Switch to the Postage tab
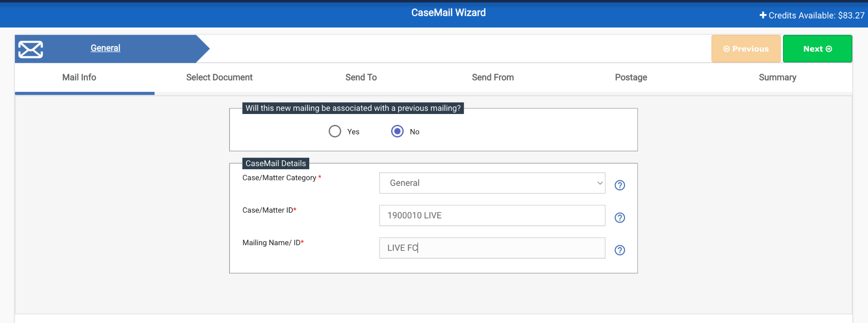This screenshot has height=323, width=868. [x=631, y=77]
